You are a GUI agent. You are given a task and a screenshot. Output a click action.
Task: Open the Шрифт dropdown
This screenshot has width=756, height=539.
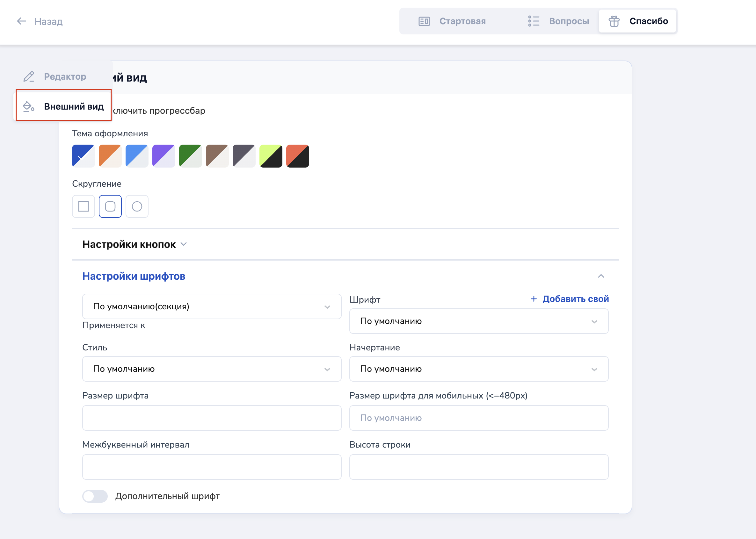pyautogui.click(x=478, y=321)
